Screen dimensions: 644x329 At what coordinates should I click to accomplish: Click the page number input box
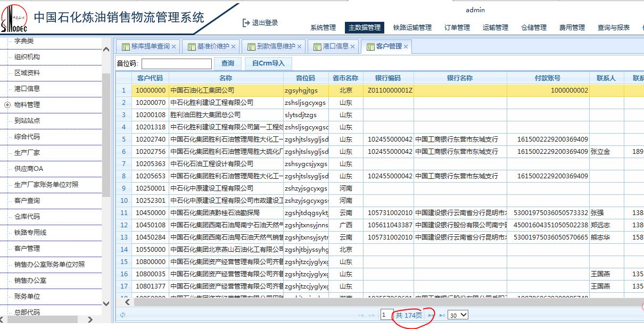pos(387,315)
